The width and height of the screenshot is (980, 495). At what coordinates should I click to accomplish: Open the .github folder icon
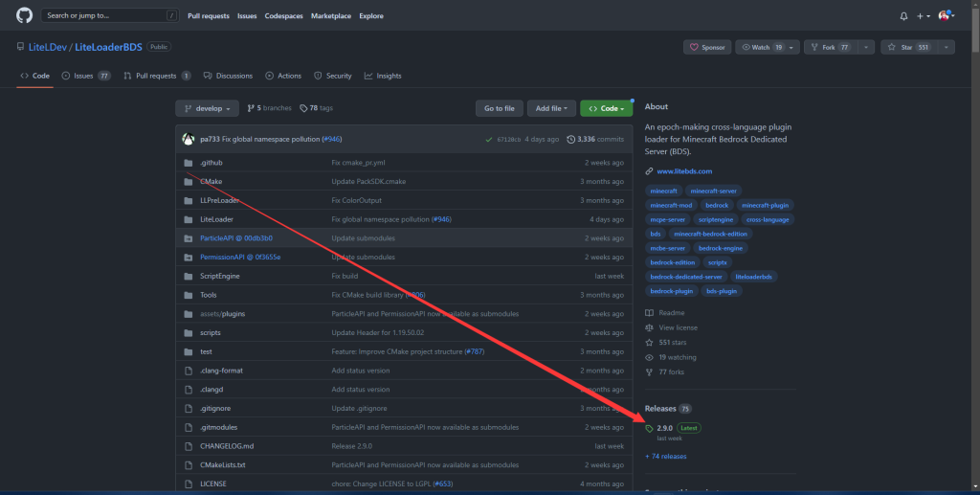pos(189,163)
